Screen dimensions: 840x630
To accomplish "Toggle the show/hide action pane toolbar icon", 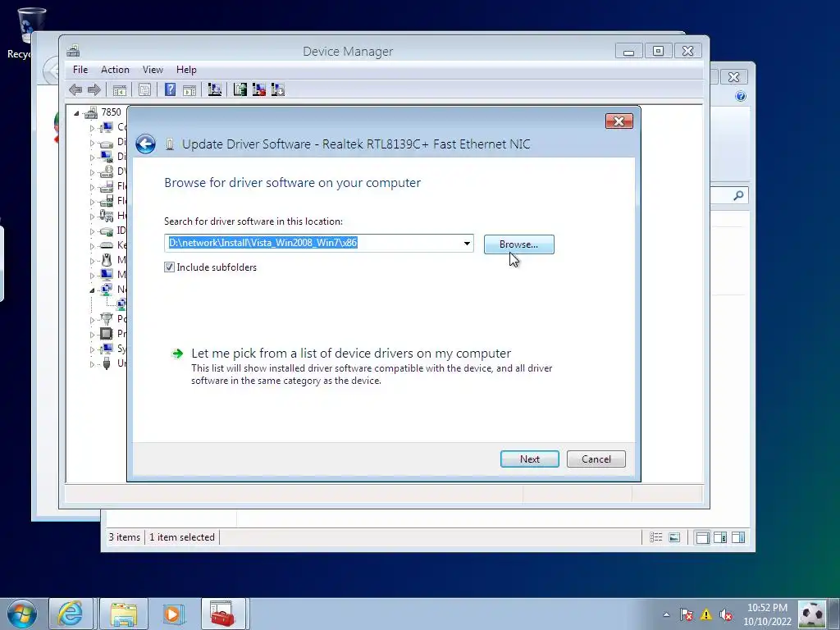I will coord(189,90).
